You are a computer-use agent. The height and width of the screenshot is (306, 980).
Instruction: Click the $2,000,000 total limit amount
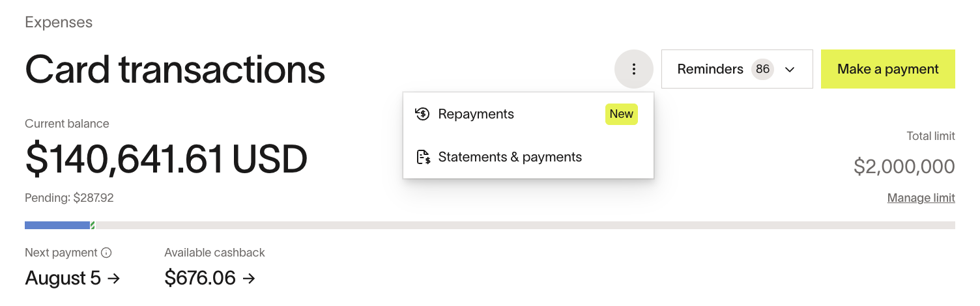coord(904,167)
